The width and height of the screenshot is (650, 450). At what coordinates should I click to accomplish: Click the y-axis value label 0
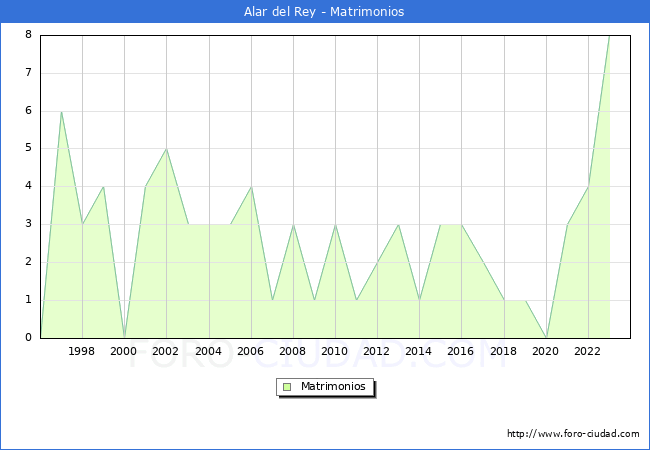[28, 337]
